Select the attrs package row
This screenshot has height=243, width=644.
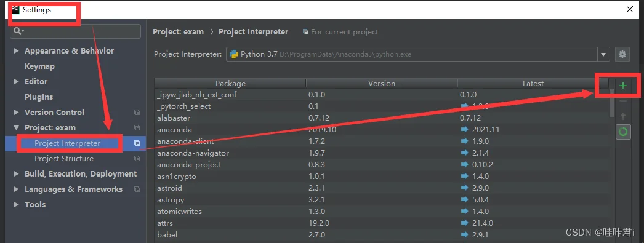(382, 223)
